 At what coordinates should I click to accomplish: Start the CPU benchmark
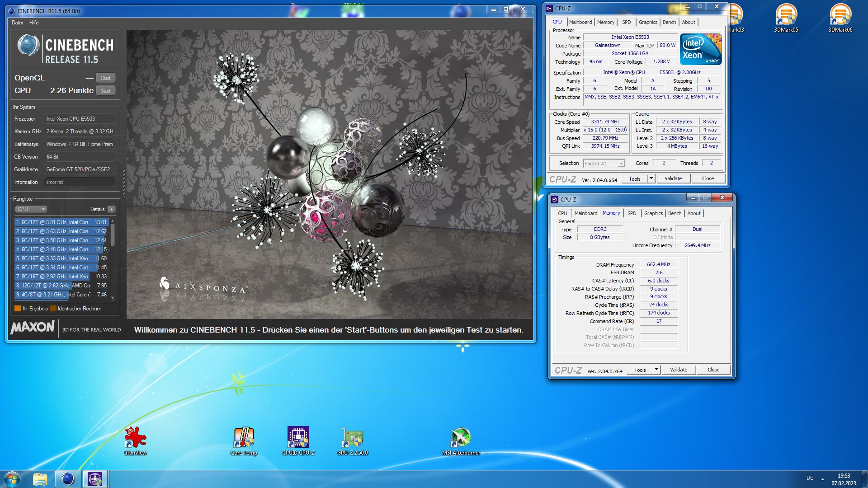pos(106,91)
